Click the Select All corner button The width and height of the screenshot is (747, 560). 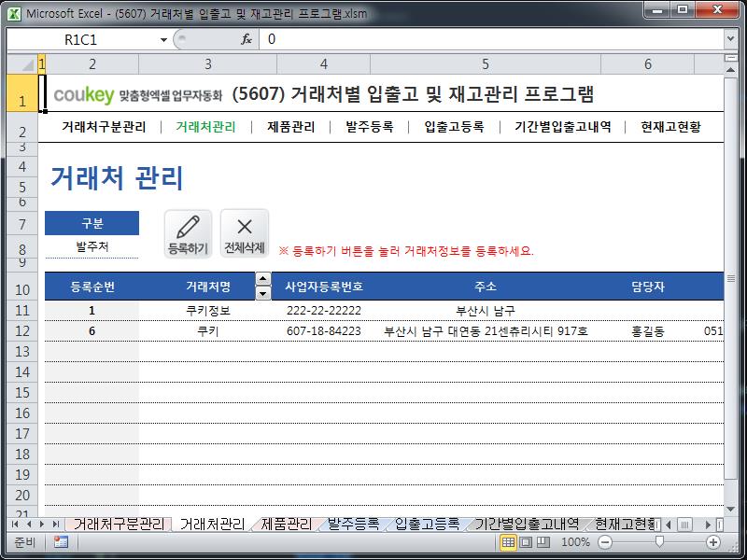[x=22, y=63]
